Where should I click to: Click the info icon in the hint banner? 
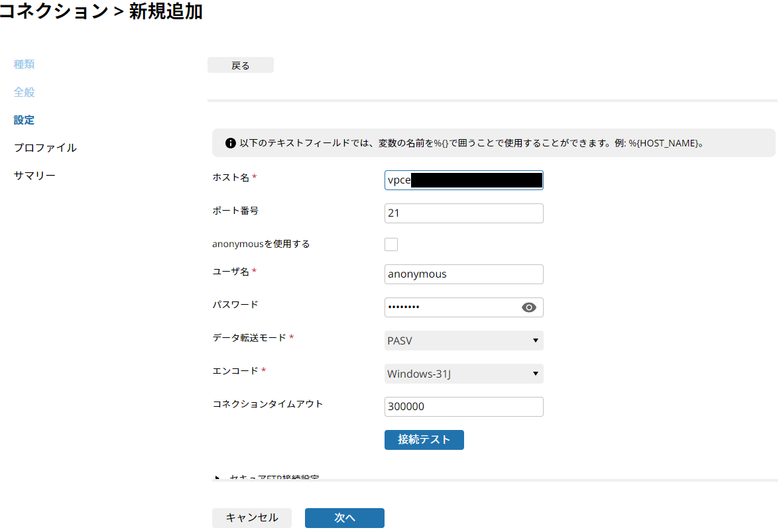(231, 143)
